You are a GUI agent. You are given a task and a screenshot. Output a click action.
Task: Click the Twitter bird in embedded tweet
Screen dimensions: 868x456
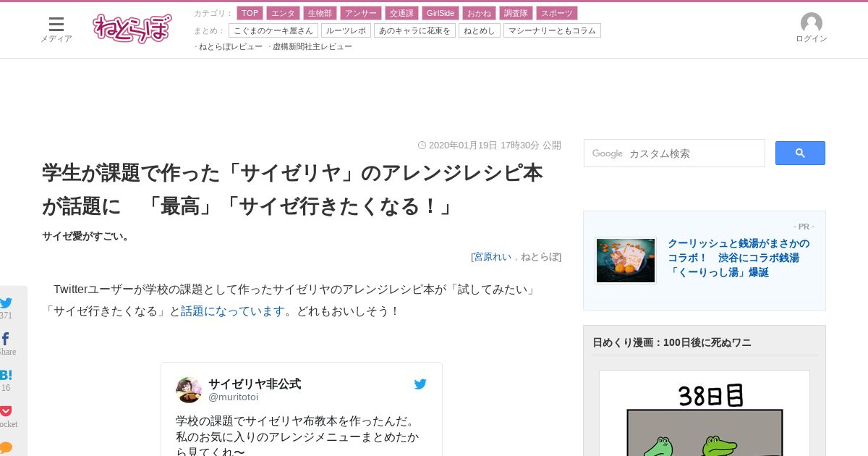(x=420, y=384)
